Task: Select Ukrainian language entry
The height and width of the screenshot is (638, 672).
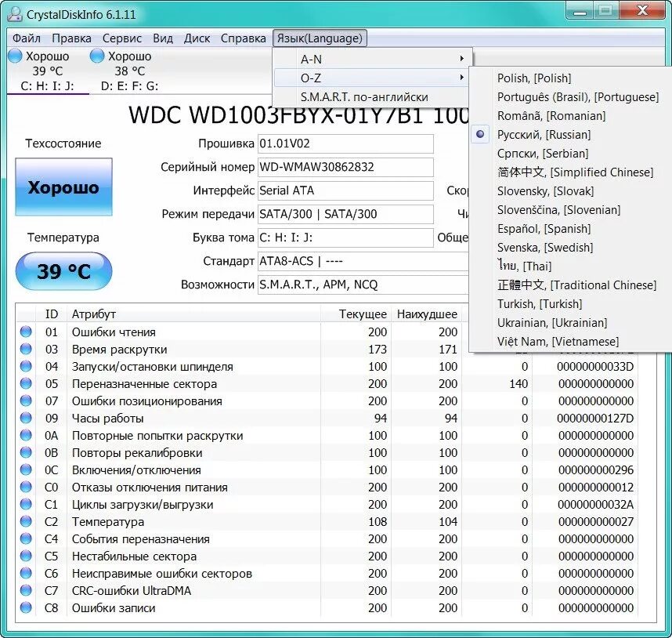Action: pos(570,322)
